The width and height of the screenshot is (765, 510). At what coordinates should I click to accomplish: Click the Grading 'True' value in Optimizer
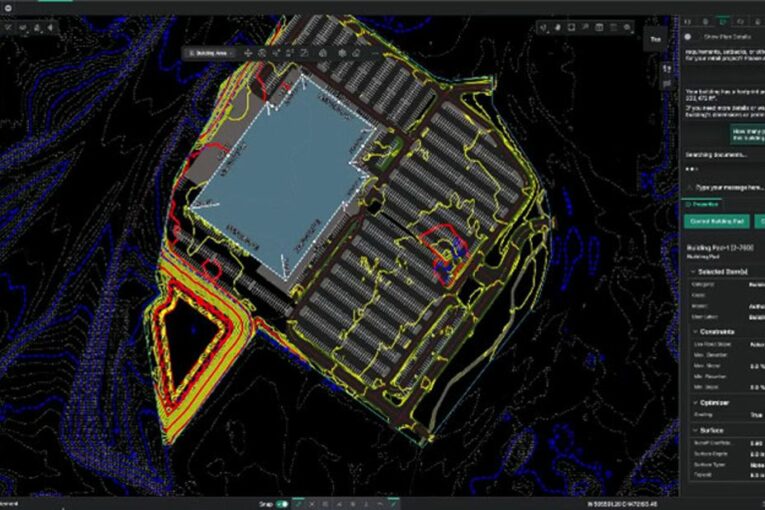point(757,415)
